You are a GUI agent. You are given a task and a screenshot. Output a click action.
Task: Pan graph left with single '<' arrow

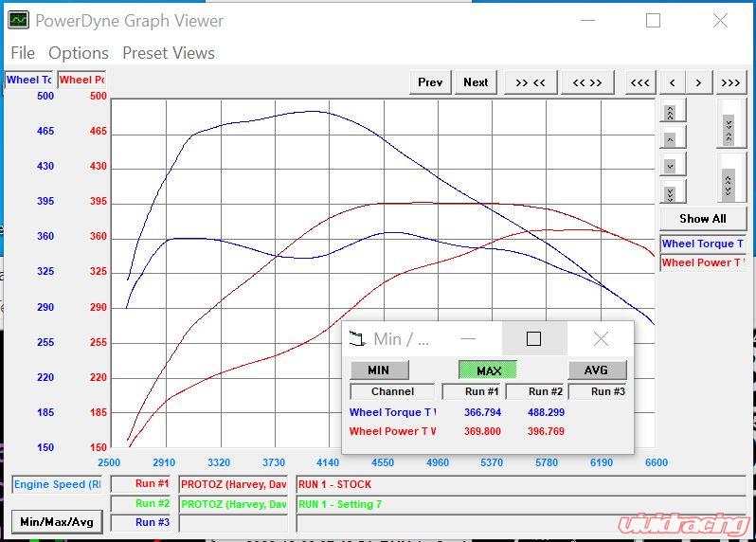[x=672, y=82]
